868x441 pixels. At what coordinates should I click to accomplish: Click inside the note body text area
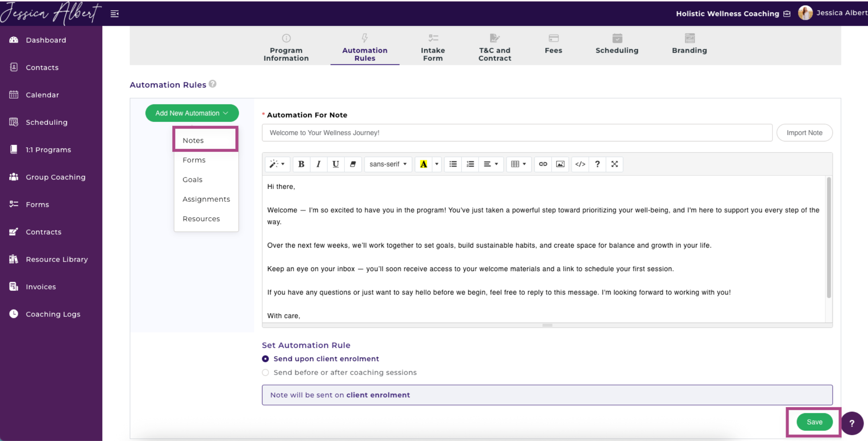(x=544, y=249)
